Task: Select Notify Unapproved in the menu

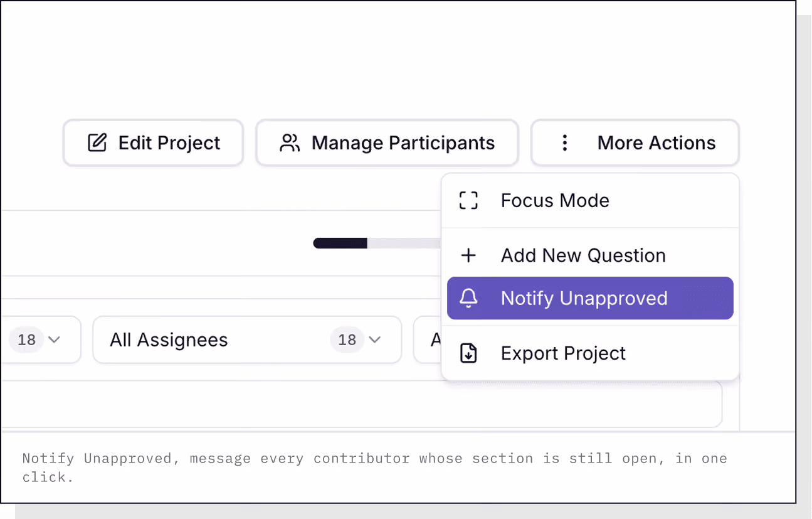Action: (590, 298)
